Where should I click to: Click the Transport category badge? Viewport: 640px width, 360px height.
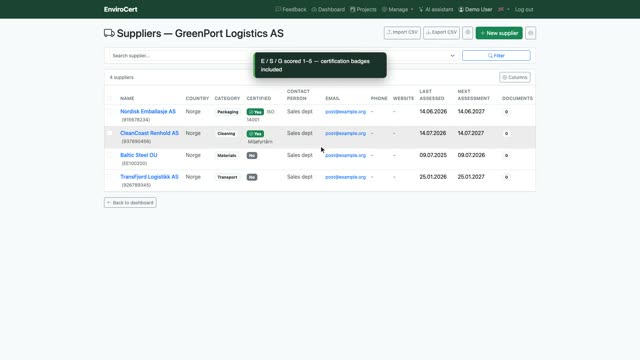coord(227,177)
